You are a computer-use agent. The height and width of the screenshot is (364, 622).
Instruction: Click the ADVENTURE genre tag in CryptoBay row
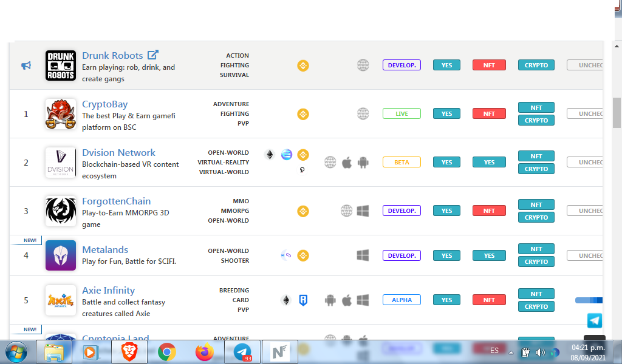[x=231, y=104]
